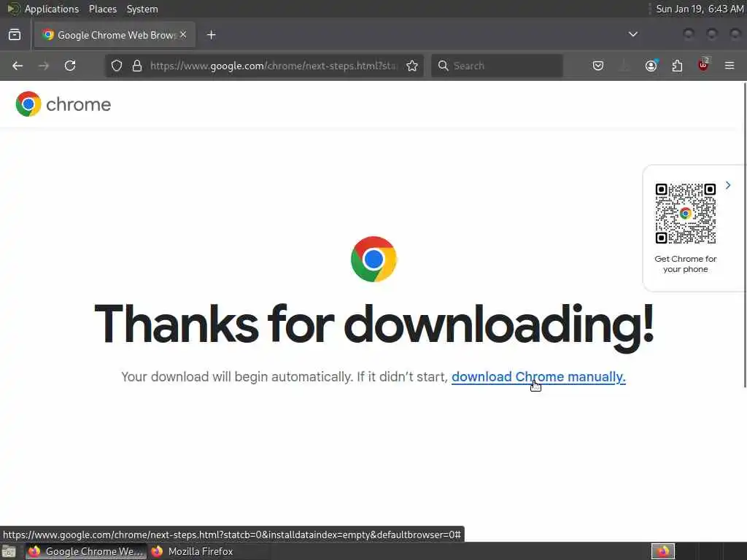Go back to the previous page
The width and height of the screenshot is (747, 560).
[x=18, y=66]
